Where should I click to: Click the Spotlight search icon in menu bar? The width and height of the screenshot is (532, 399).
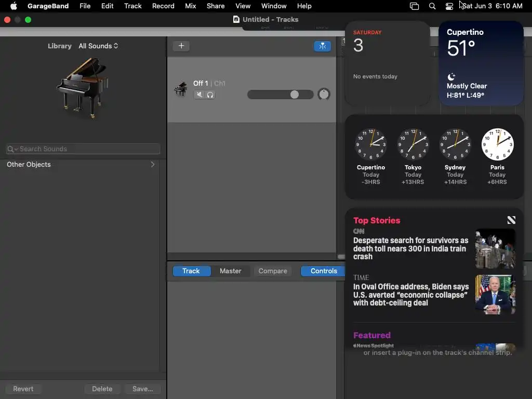tap(432, 6)
